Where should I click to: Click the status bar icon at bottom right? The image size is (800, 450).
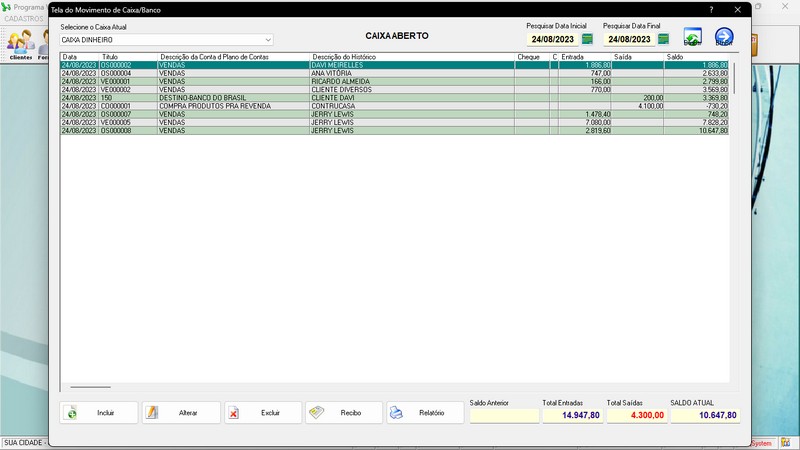coord(785,443)
